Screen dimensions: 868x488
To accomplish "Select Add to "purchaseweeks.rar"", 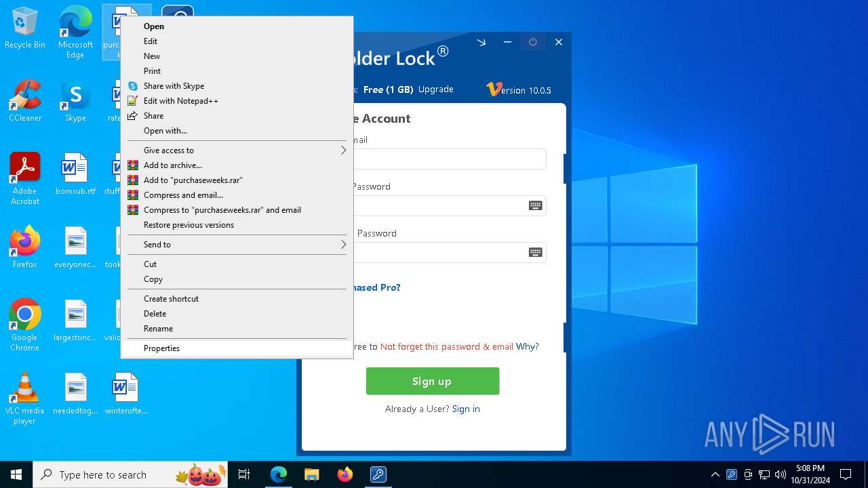I will (237, 180).
